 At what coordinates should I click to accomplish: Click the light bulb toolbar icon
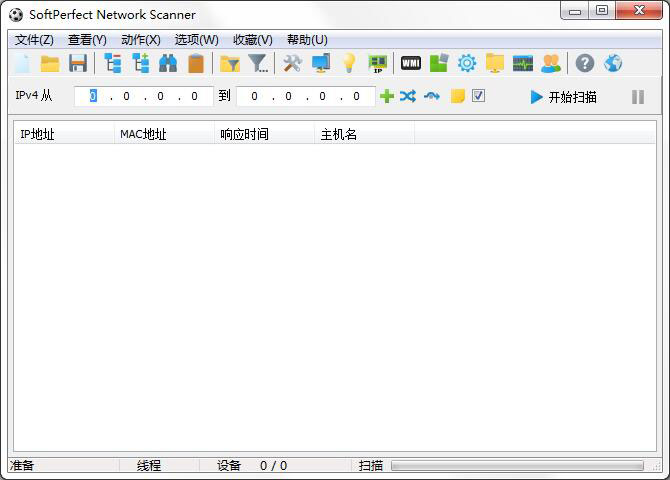349,64
